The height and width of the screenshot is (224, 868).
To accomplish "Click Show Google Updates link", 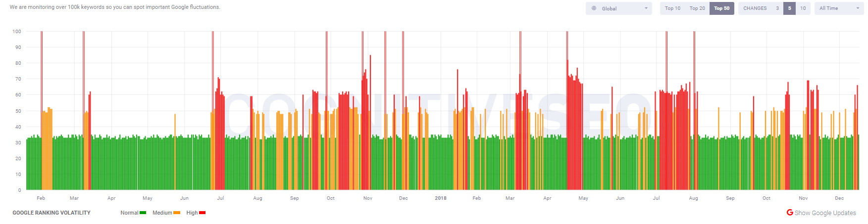I will [x=825, y=213].
